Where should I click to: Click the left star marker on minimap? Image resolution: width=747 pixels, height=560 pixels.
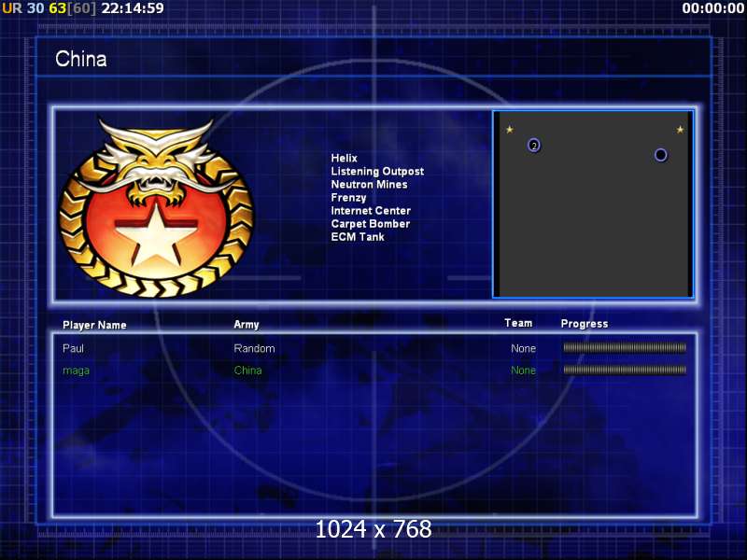point(509,129)
